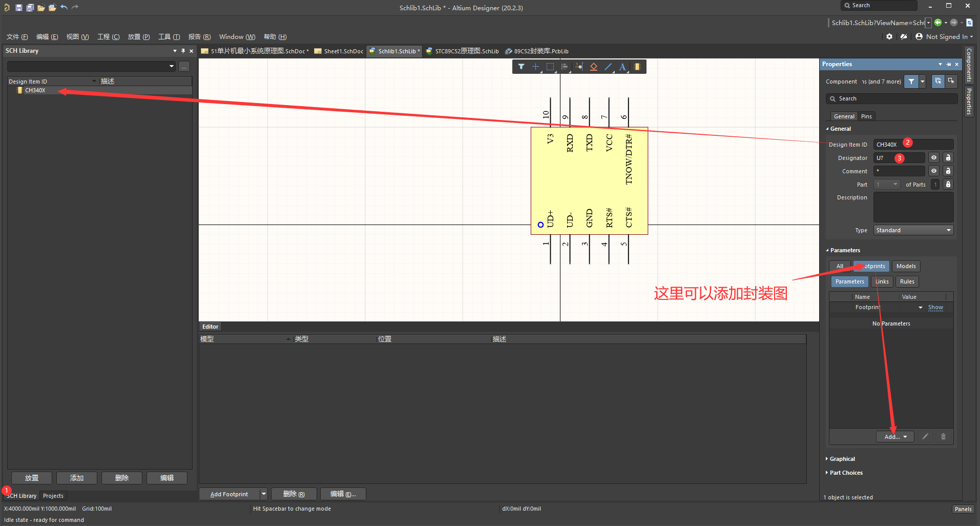Screen dimensions: 980x526
Task: Enable the single-object cursor mode button
Action: [x=951, y=82]
